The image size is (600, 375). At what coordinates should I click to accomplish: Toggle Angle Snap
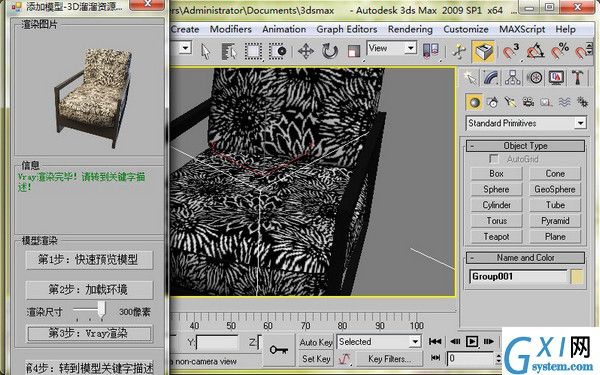coord(535,51)
